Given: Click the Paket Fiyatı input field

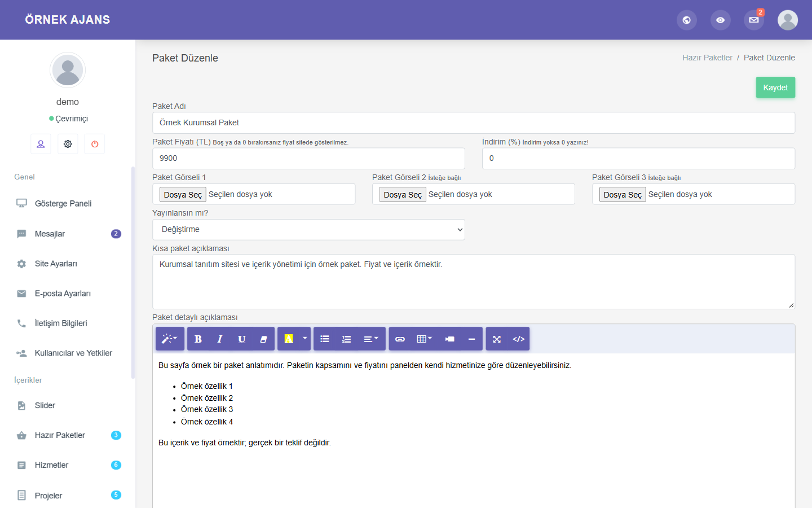Looking at the screenshot, I should click(308, 159).
